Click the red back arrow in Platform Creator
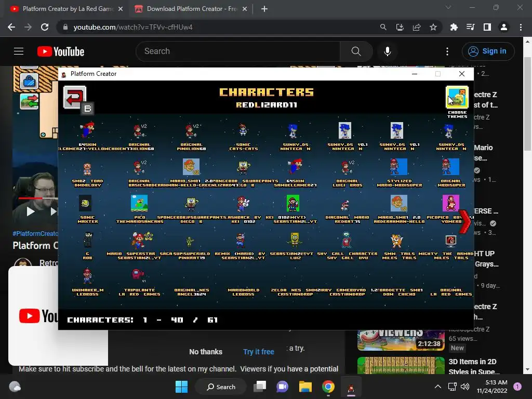Screen dimensions: 532x399 tap(75, 97)
